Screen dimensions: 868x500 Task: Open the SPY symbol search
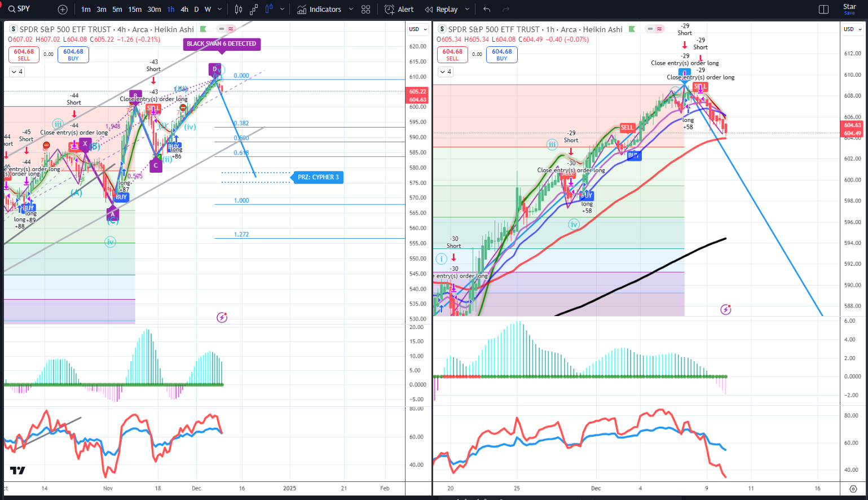(19, 9)
